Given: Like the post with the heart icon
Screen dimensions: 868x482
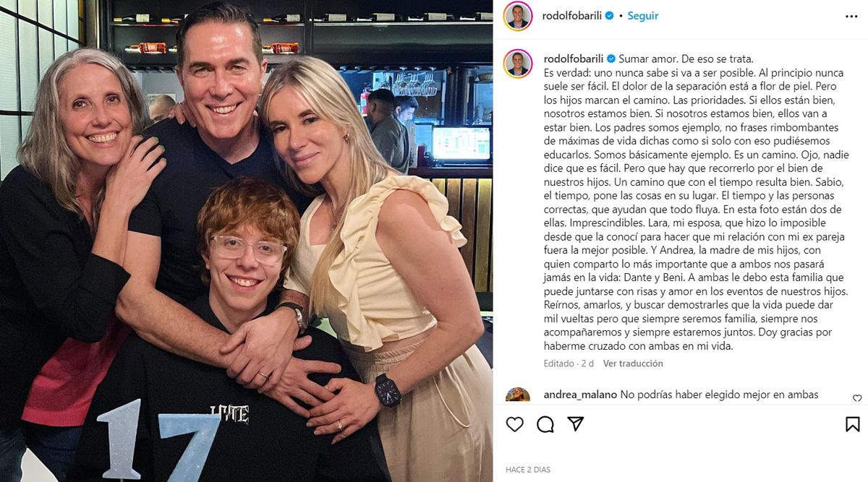Looking at the screenshot, I should [x=514, y=424].
